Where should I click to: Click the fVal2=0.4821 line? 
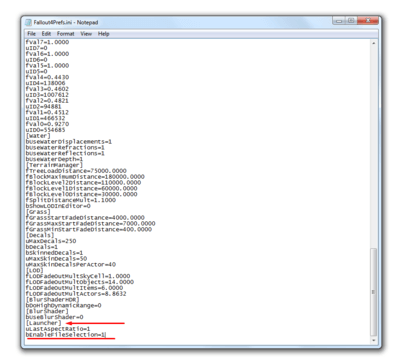47,101
